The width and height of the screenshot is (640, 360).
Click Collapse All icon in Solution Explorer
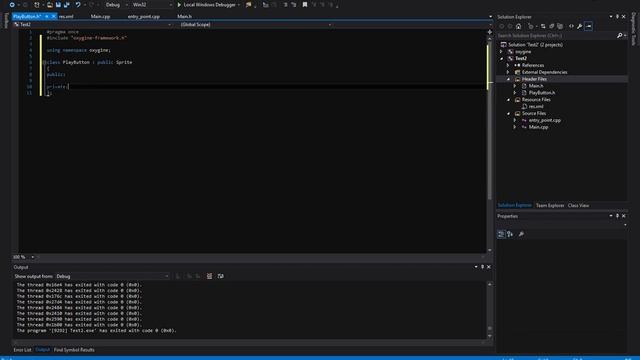(551, 26)
